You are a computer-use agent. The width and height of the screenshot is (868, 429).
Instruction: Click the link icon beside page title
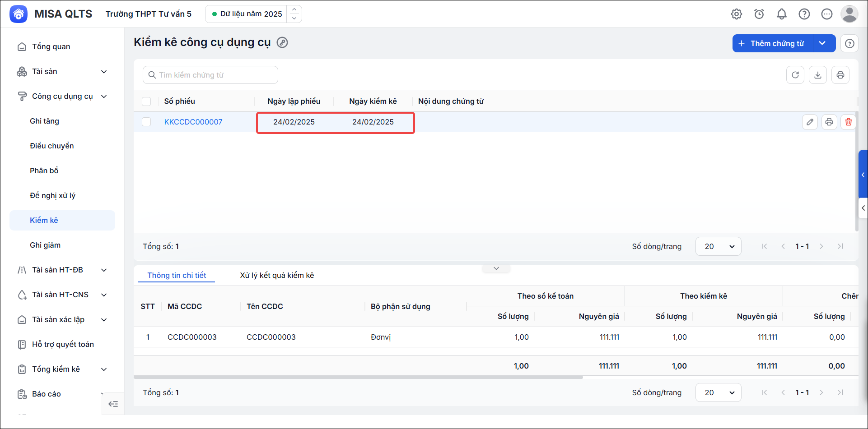click(282, 42)
